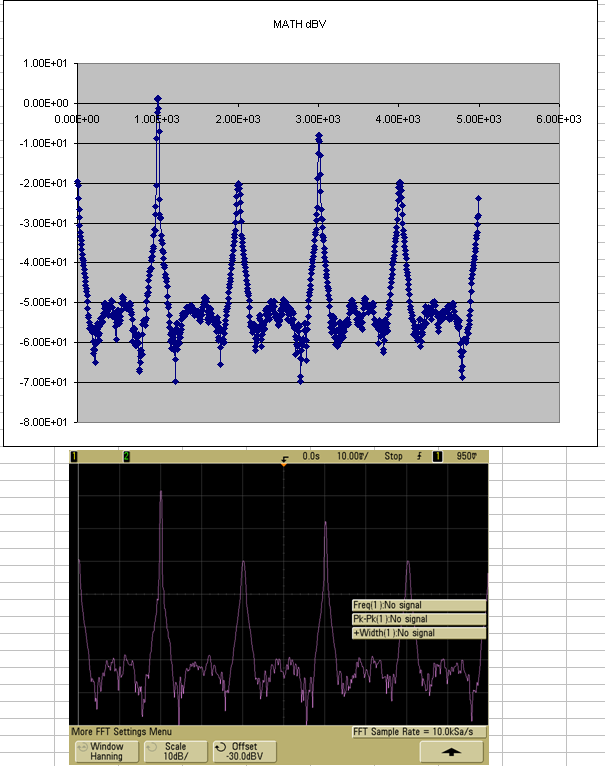605x766 pixels.
Task: Select the +Width(1) measurement readout
Action: 417,633
